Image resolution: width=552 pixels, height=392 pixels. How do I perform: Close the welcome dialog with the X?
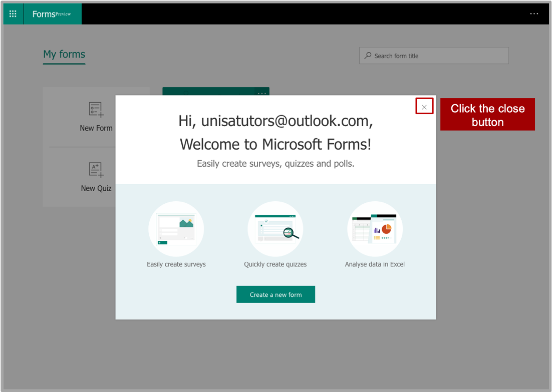424,107
